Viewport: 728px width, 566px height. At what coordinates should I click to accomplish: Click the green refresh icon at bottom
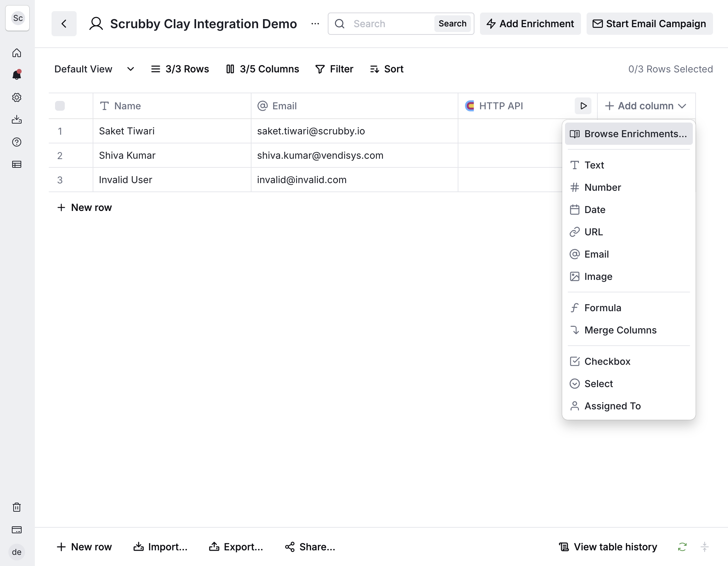pos(682,547)
